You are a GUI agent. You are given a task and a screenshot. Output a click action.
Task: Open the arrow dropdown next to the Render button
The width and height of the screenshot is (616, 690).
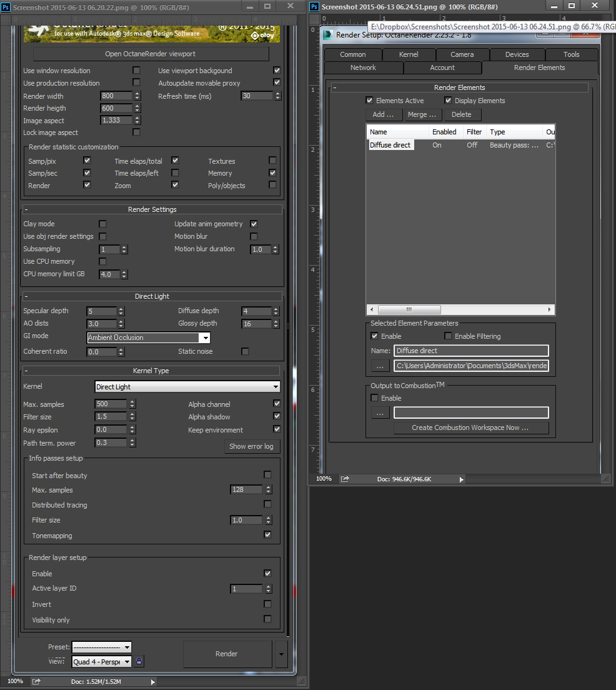[281, 654]
